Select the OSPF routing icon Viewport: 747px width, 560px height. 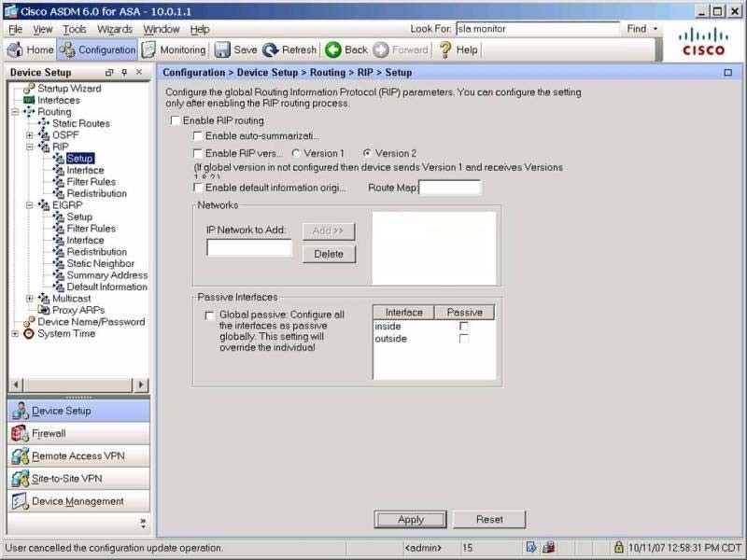pos(44,135)
